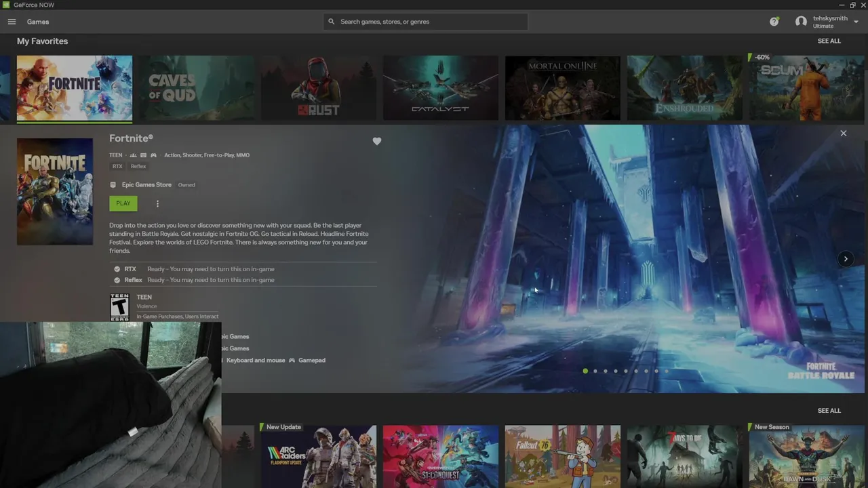The width and height of the screenshot is (868, 488).
Task: Click the Action, Shooter, Free-to-Play, MMO genres
Action: click(x=207, y=155)
